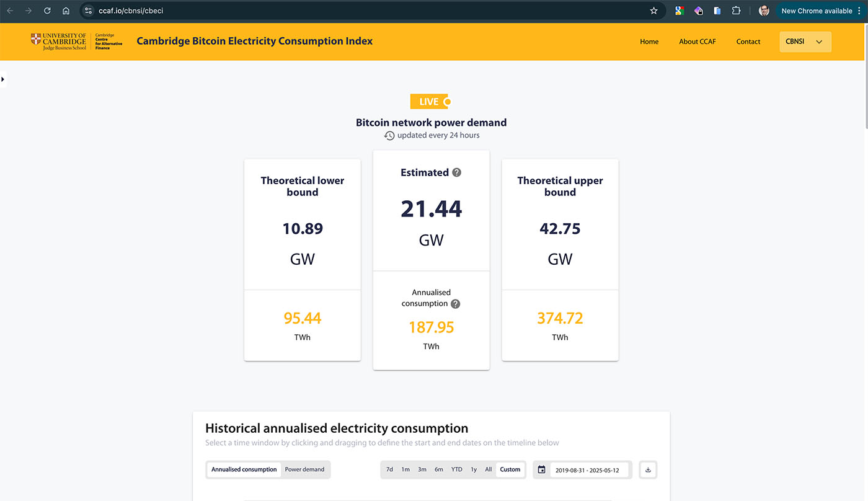Switch to Annualised consumption view

coord(244,469)
